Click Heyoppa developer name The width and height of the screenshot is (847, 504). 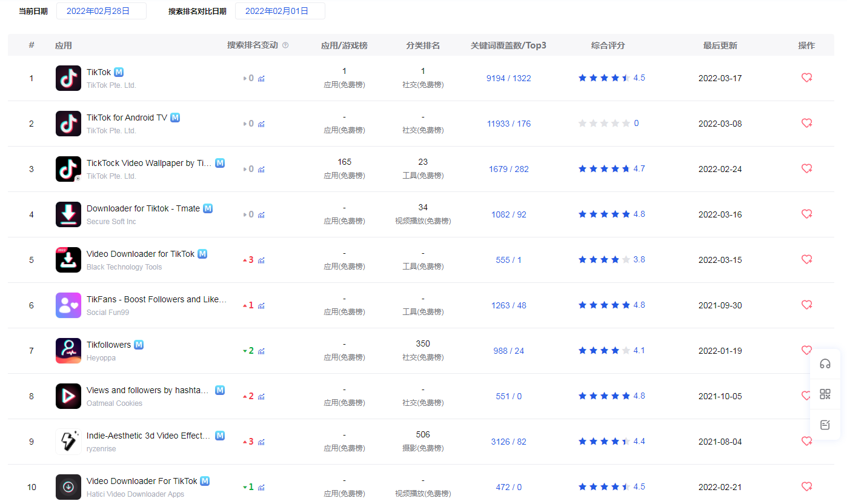coord(101,358)
